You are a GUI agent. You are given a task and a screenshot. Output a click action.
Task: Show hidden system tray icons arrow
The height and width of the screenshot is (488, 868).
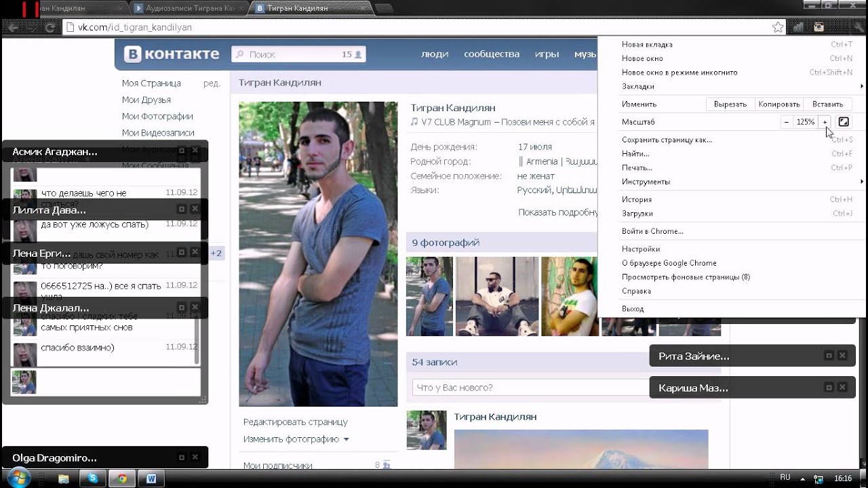pos(803,478)
